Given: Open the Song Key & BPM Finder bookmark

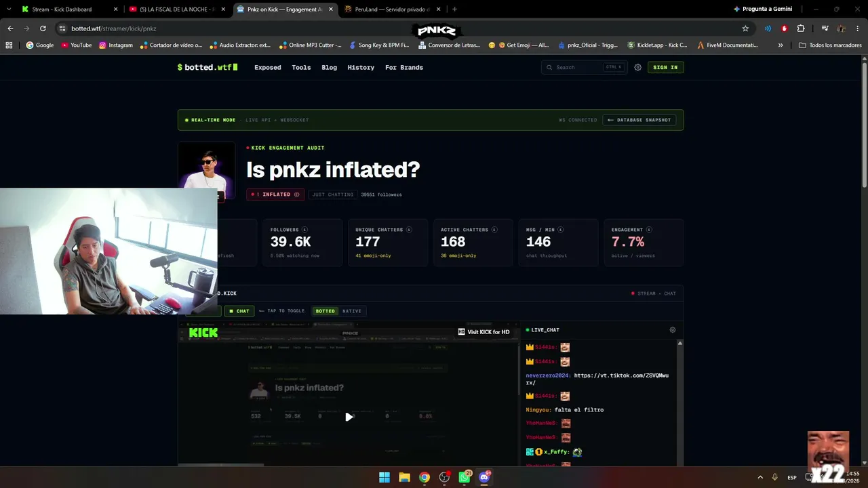Looking at the screenshot, I should coord(379,45).
